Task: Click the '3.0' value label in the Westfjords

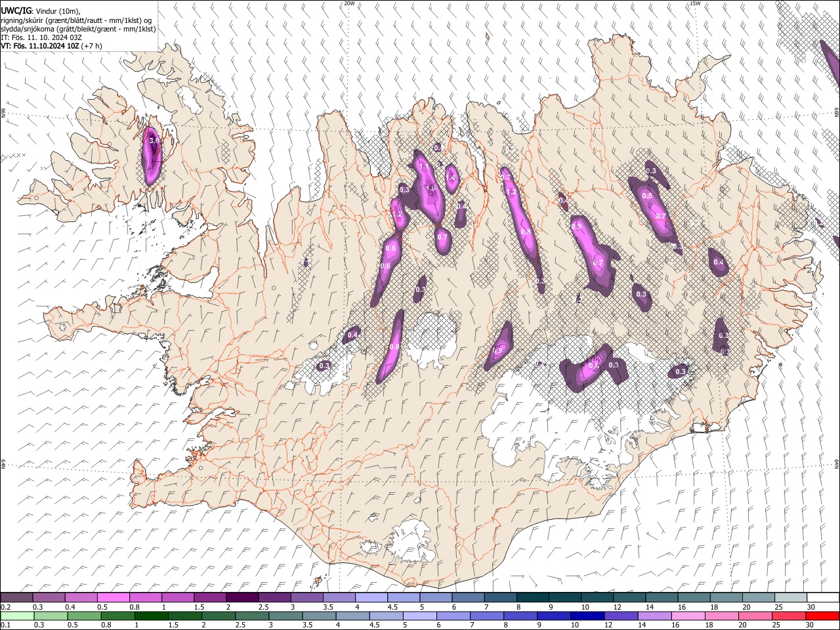Action: [155, 140]
